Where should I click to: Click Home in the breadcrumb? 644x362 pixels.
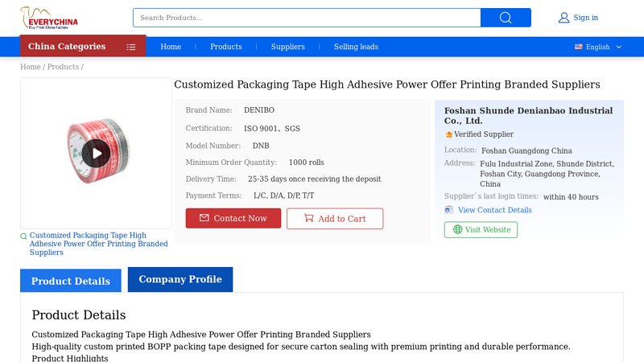point(31,67)
